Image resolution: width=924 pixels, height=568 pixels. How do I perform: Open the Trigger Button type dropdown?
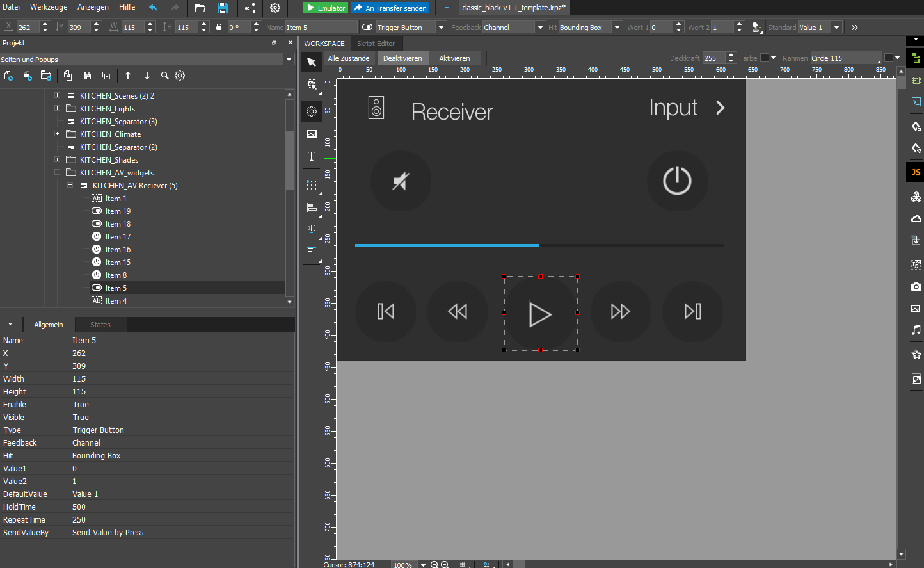440,27
